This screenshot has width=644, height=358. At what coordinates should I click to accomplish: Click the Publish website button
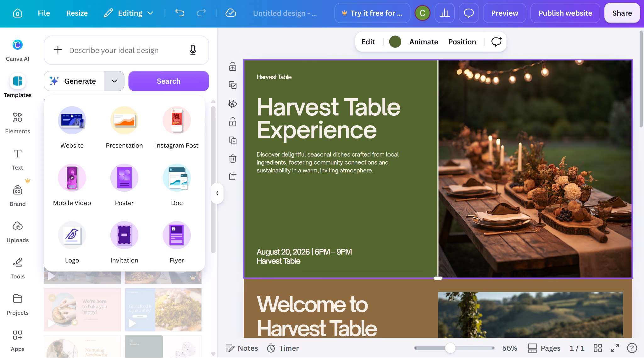(x=565, y=13)
